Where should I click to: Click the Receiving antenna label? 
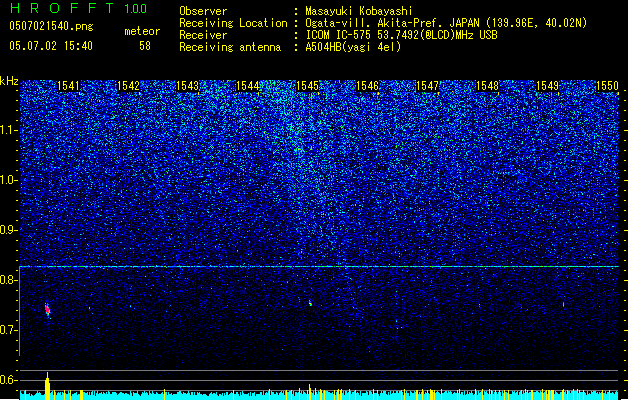pyautogui.click(x=230, y=47)
